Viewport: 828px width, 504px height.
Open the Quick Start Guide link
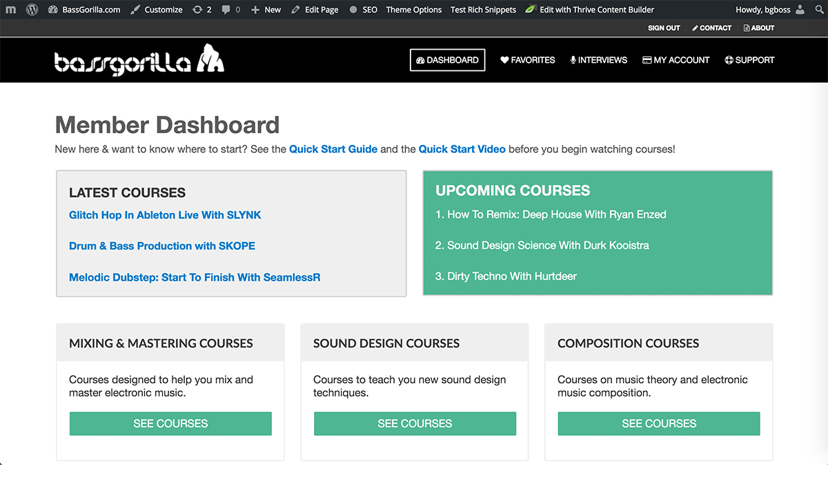click(333, 149)
